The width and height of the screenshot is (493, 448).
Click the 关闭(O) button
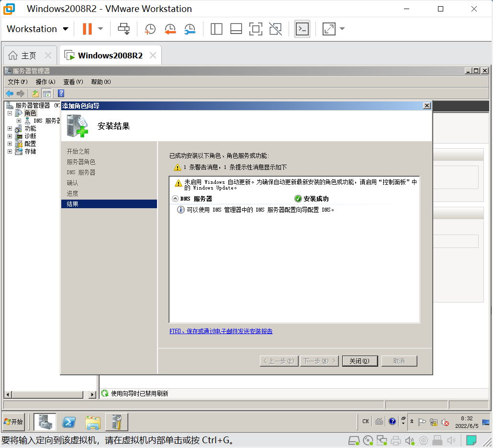(359, 361)
